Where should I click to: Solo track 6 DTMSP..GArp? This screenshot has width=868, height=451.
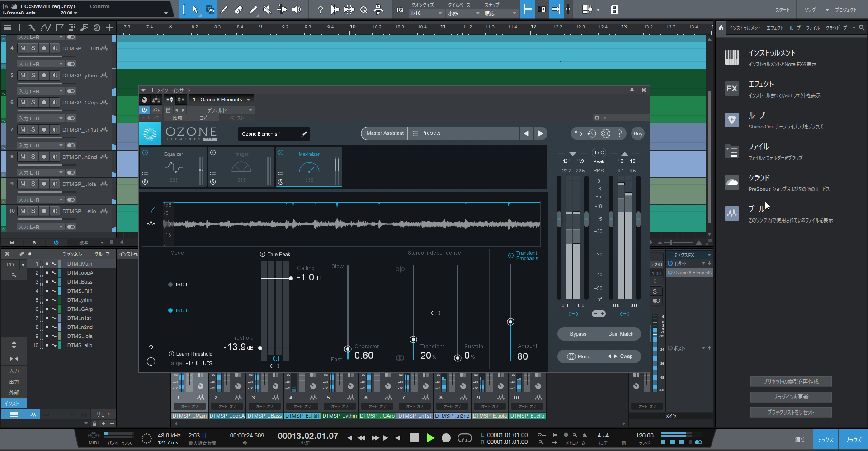click(x=33, y=102)
